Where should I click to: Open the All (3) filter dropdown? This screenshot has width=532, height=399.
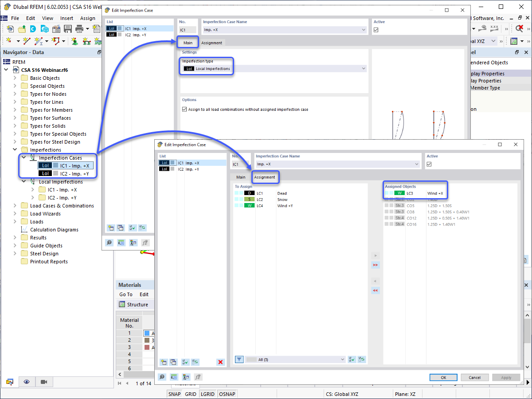coord(343,360)
